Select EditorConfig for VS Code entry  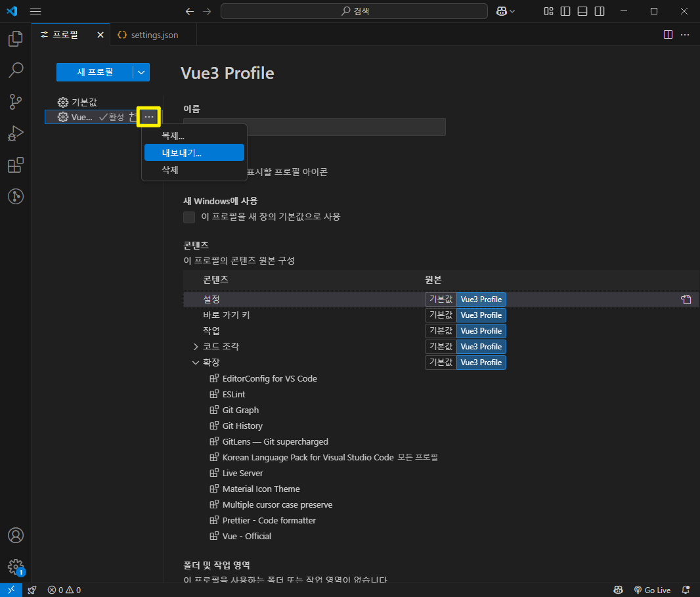[263, 379]
